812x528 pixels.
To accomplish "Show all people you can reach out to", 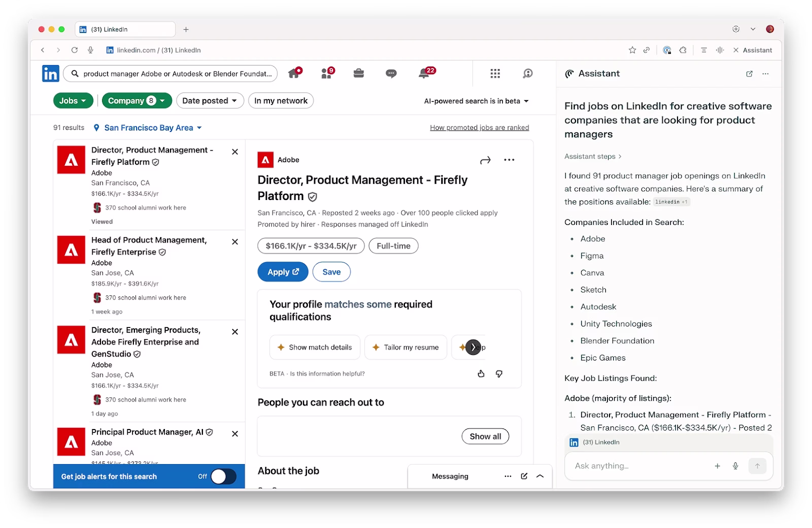I will point(485,436).
